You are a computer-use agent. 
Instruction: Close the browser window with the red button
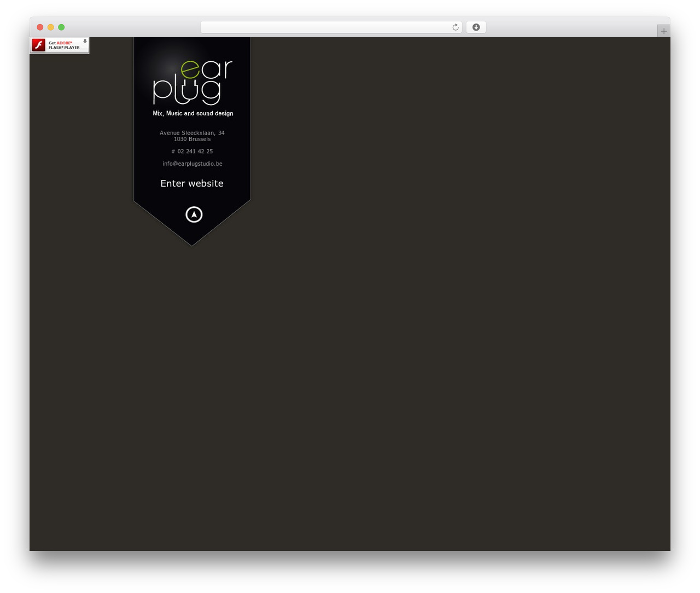coord(40,27)
